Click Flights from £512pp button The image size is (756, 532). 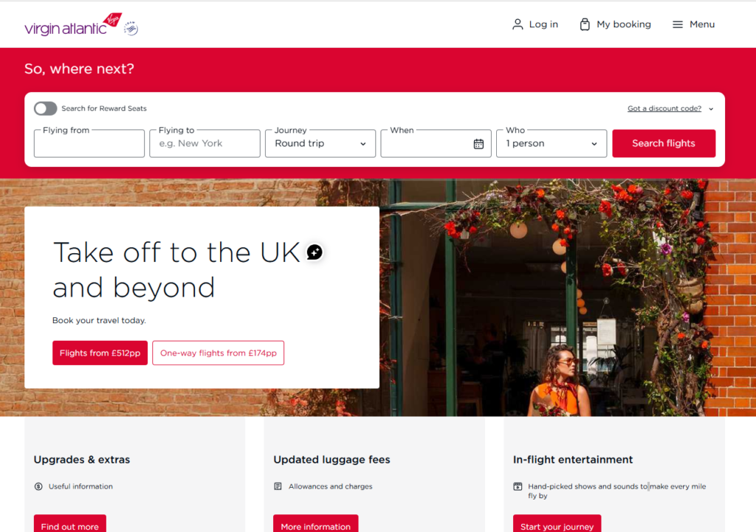100,353
